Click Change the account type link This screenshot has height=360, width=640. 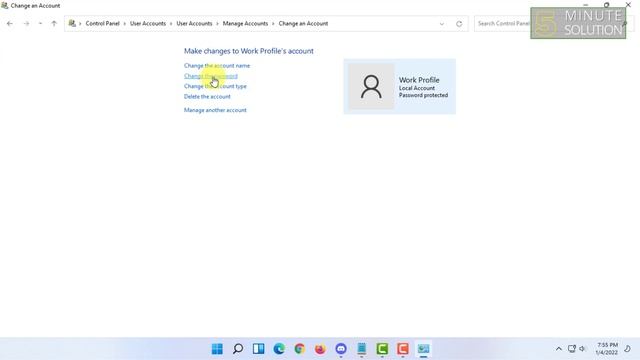click(215, 86)
